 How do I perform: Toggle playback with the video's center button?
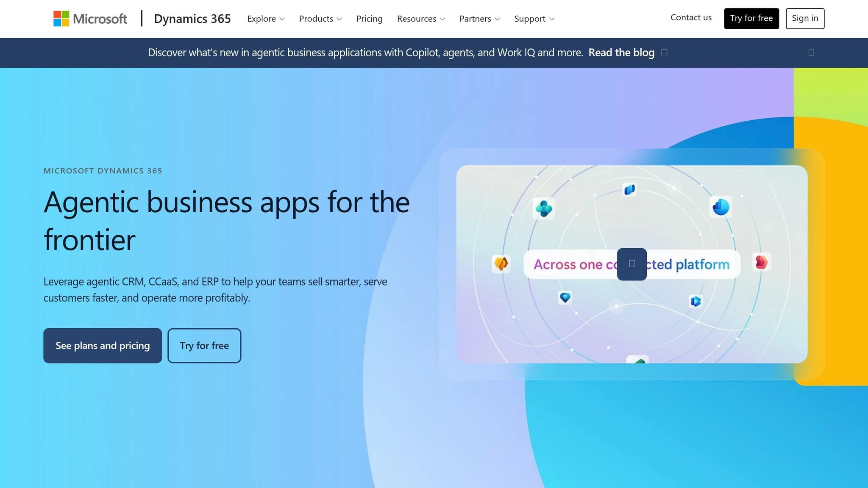click(x=632, y=264)
